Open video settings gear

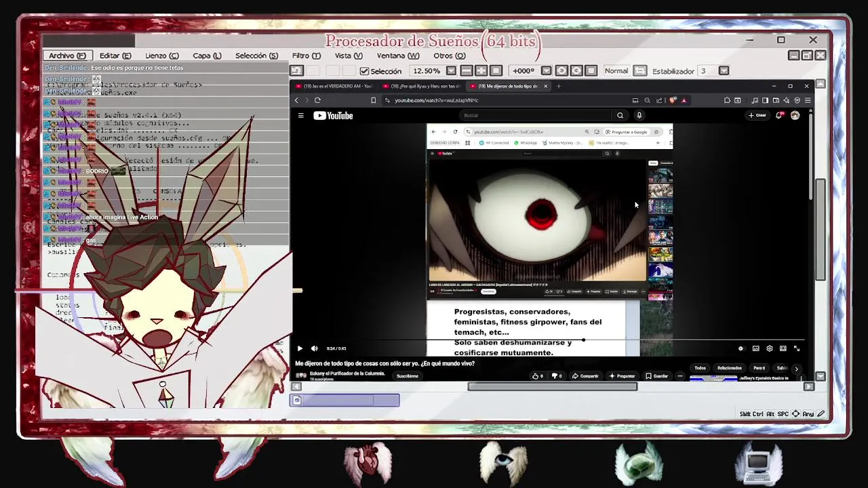tap(769, 348)
